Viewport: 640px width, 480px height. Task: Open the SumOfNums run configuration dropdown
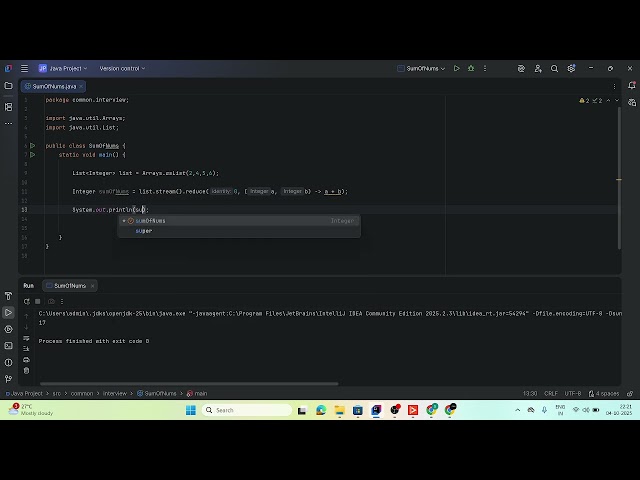pos(421,69)
